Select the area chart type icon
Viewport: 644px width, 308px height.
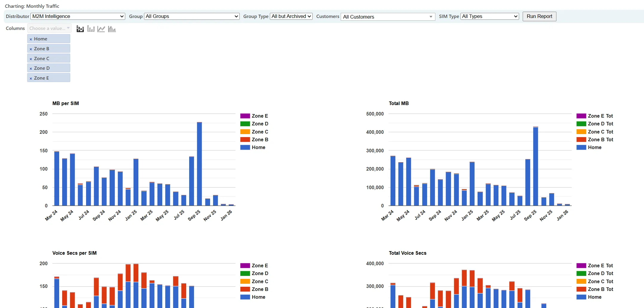pos(112,29)
